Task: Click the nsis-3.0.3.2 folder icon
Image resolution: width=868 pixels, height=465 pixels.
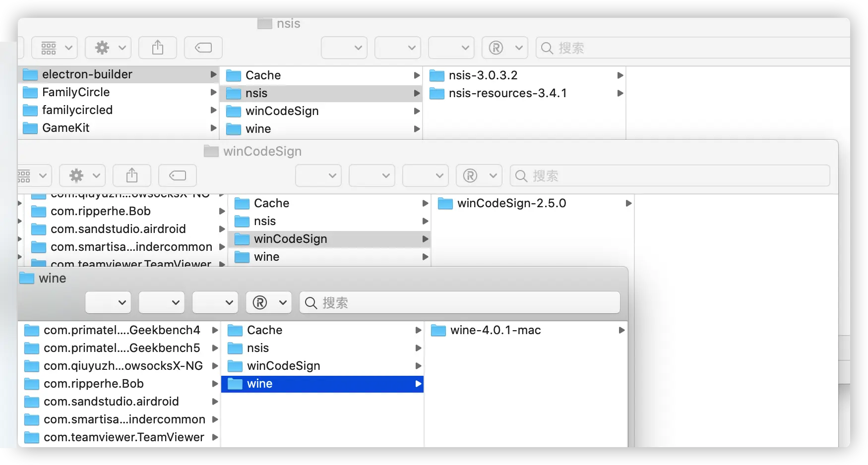Action: click(x=437, y=75)
